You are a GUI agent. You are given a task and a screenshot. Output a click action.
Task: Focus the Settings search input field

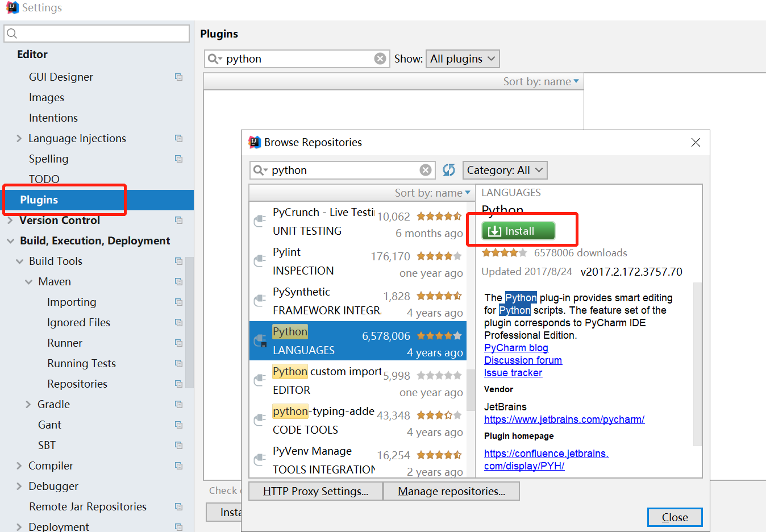97,34
